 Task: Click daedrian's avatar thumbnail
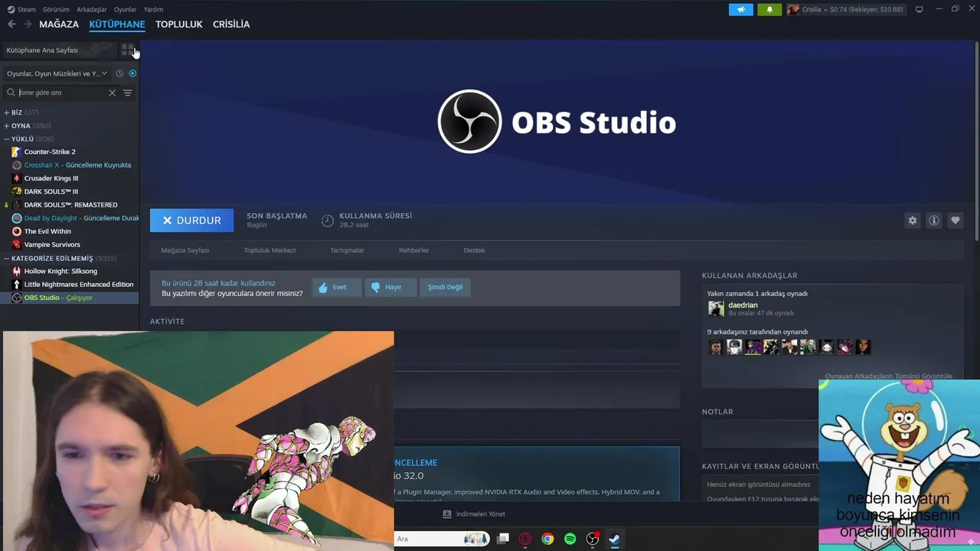pyautogui.click(x=716, y=308)
